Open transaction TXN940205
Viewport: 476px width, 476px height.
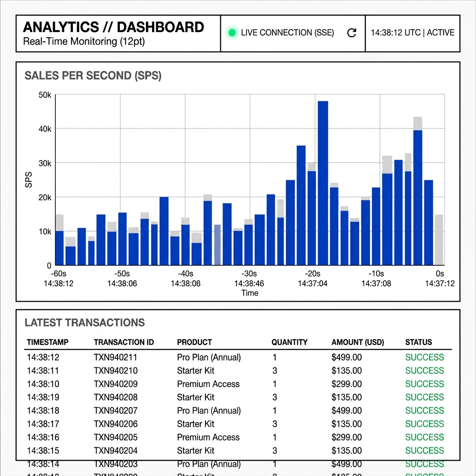(x=115, y=437)
